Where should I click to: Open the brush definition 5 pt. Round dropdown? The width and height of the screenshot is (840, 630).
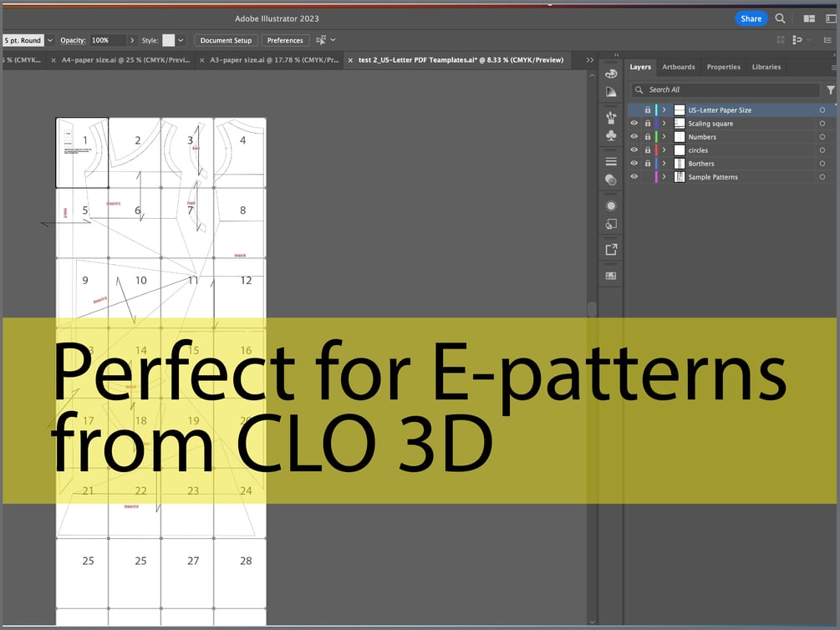tap(50, 40)
